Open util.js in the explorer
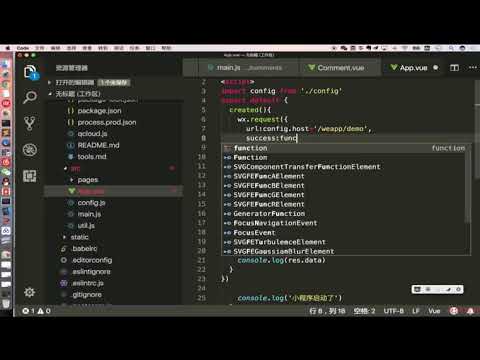Viewport: 480px width, 360px height. pyautogui.click(x=86, y=226)
